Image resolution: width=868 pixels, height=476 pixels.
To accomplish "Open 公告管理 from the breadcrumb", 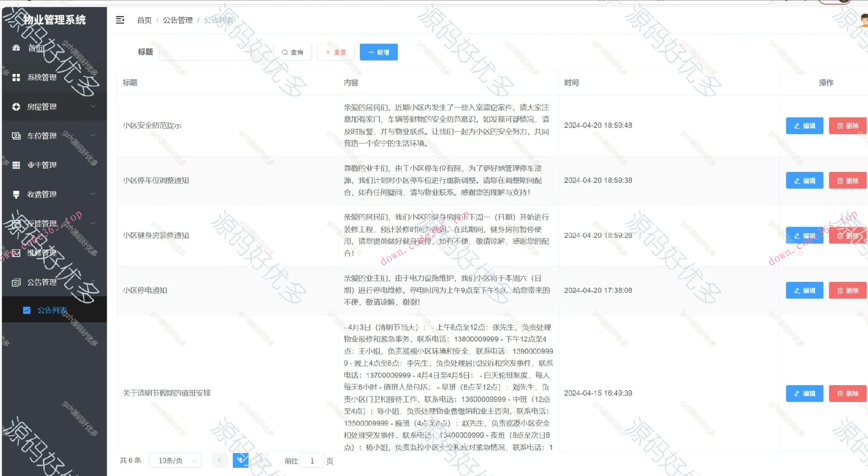I will point(178,20).
